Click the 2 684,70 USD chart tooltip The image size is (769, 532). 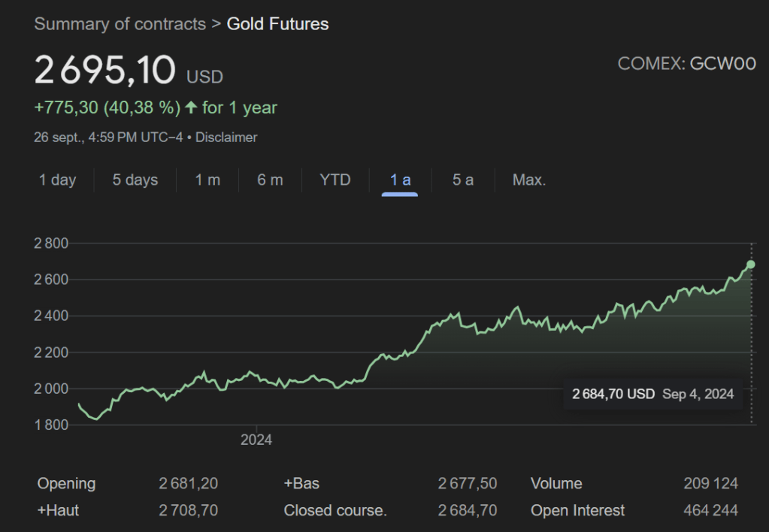click(652, 394)
